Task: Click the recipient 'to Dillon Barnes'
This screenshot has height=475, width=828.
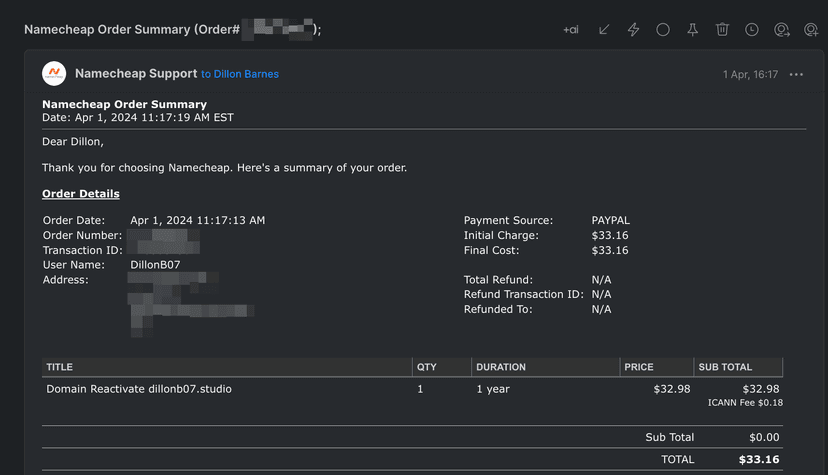Action: [240, 74]
